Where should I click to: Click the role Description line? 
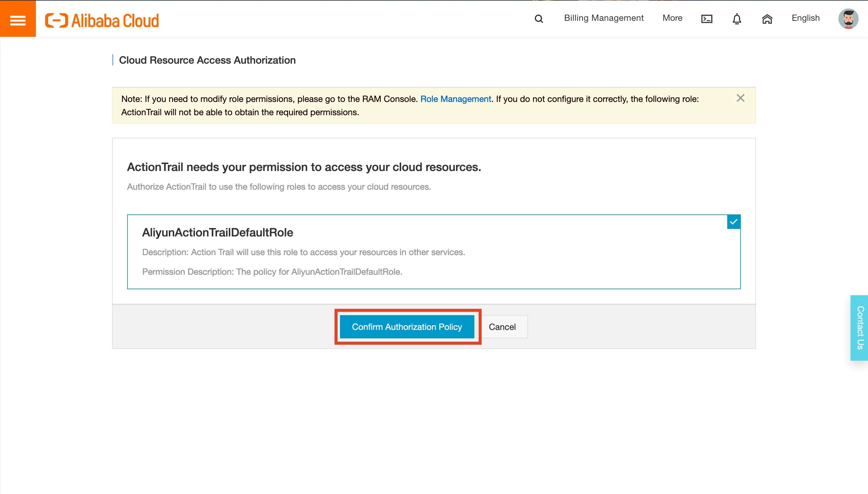pyautogui.click(x=303, y=252)
